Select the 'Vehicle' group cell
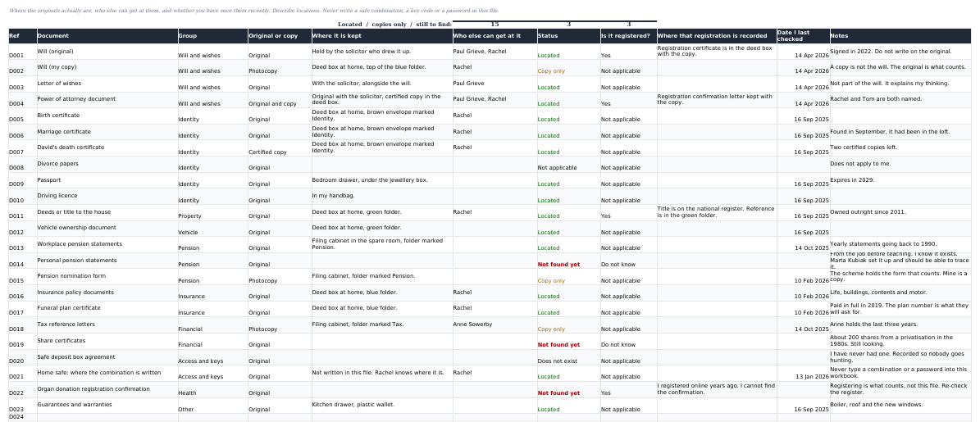This screenshot has height=422, width=980. [x=213, y=229]
